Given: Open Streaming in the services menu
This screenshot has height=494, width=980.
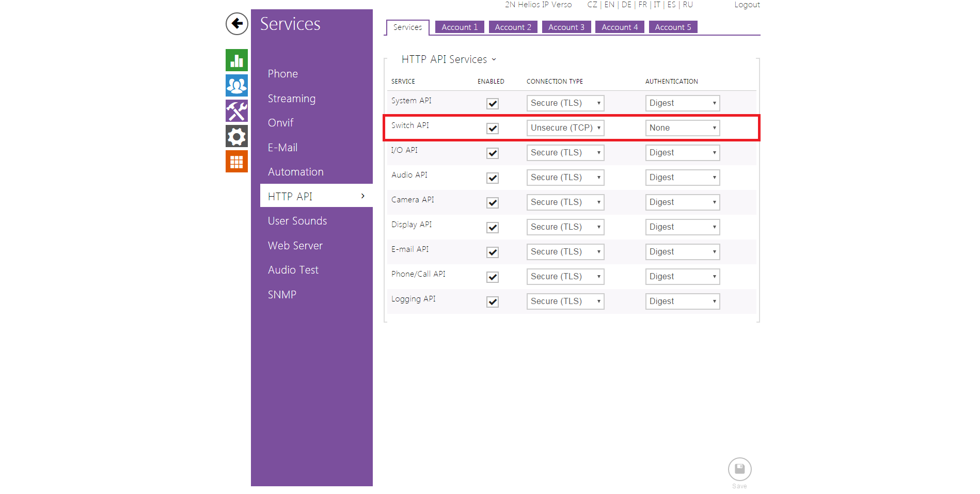Looking at the screenshot, I should coord(291,99).
